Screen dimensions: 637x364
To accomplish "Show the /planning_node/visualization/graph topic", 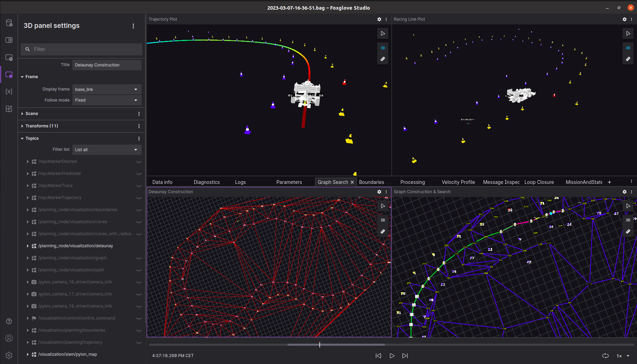I will coord(139,258).
